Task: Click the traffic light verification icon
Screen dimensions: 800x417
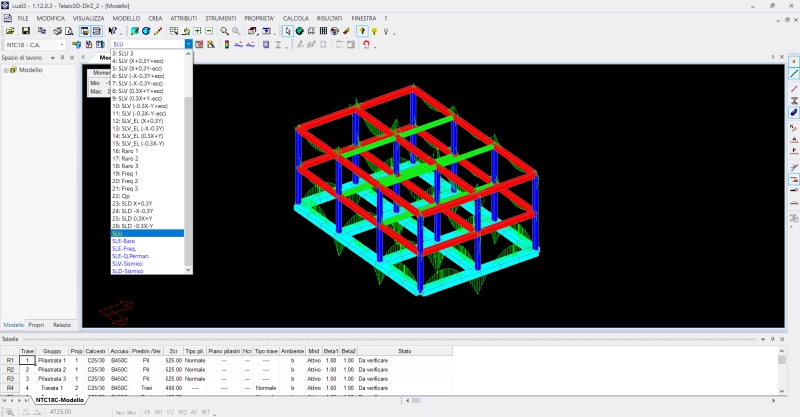Action: point(225,45)
